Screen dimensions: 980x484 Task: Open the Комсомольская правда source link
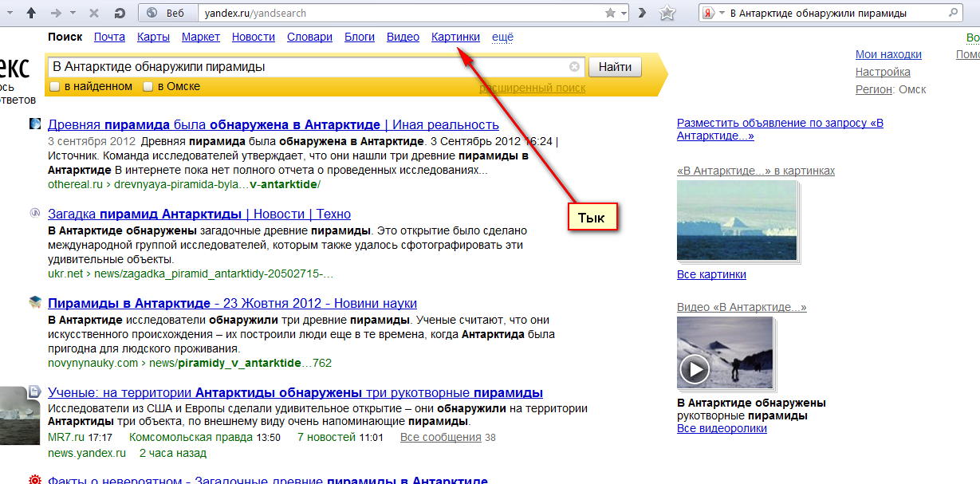tap(191, 437)
